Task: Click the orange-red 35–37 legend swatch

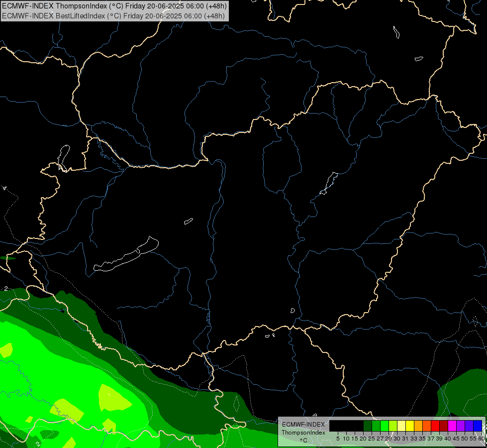Action: tap(427, 426)
